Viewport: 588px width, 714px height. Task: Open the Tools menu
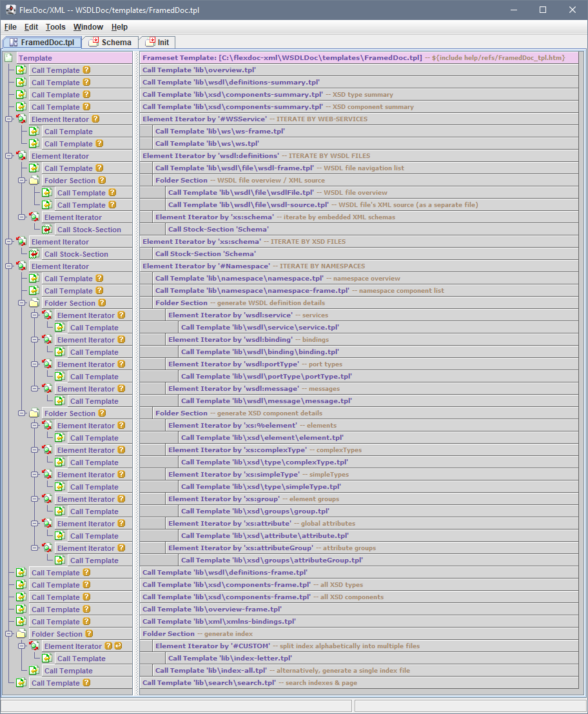55,27
